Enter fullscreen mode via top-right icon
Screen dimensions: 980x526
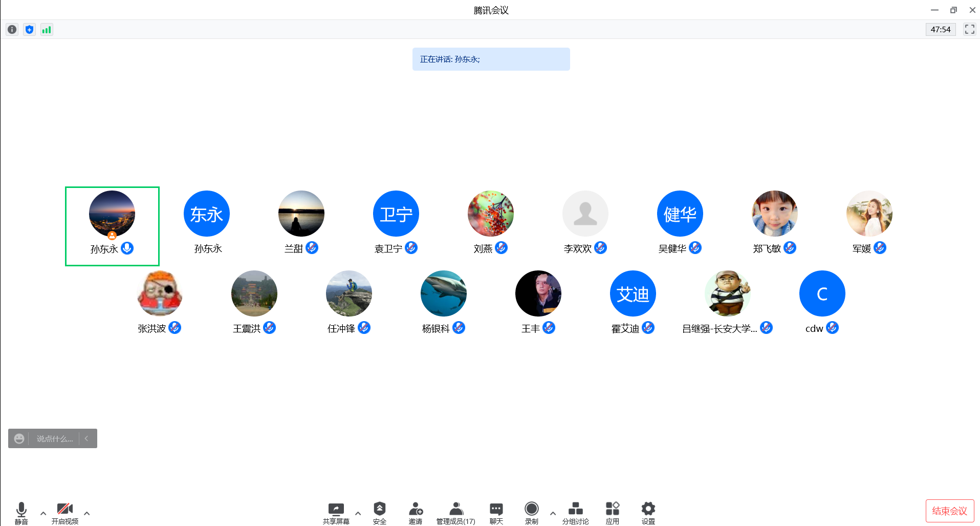pos(969,29)
